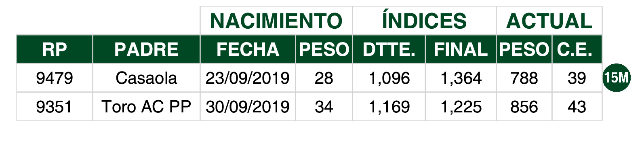Select the DTTE. value 1,096

[x=389, y=78]
